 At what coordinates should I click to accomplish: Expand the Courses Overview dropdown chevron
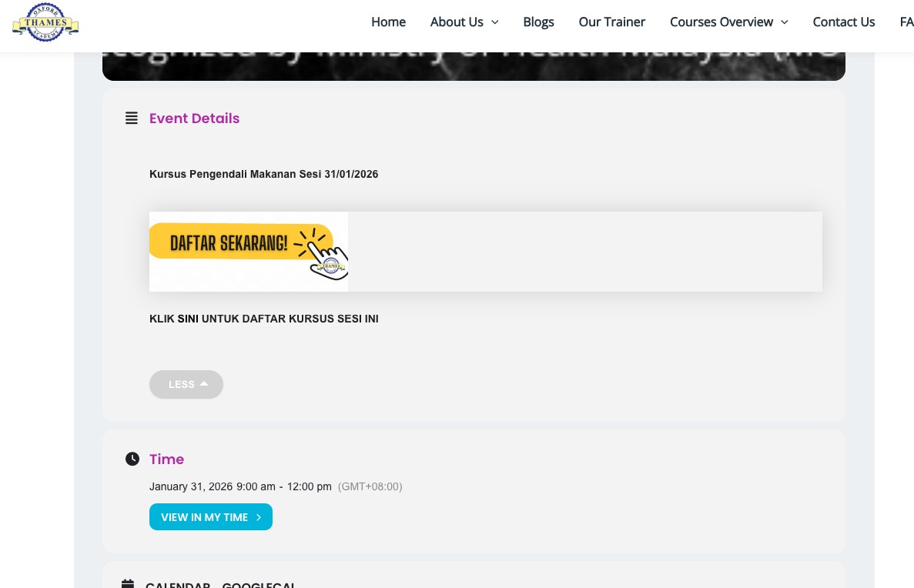point(784,22)
